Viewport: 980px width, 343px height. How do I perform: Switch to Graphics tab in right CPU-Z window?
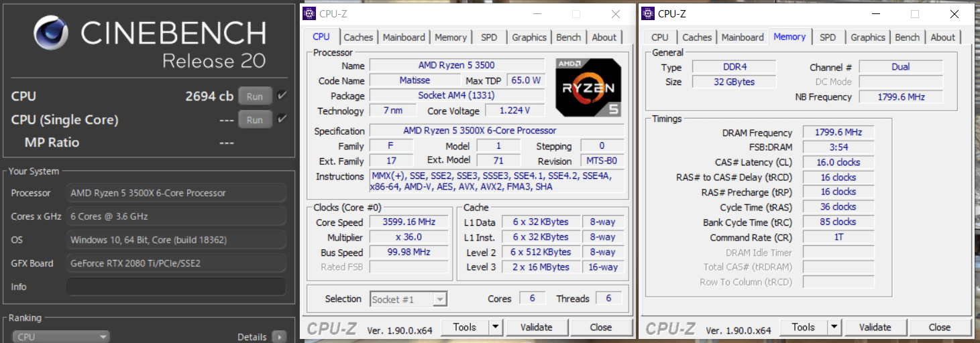[x=868, y=38]
